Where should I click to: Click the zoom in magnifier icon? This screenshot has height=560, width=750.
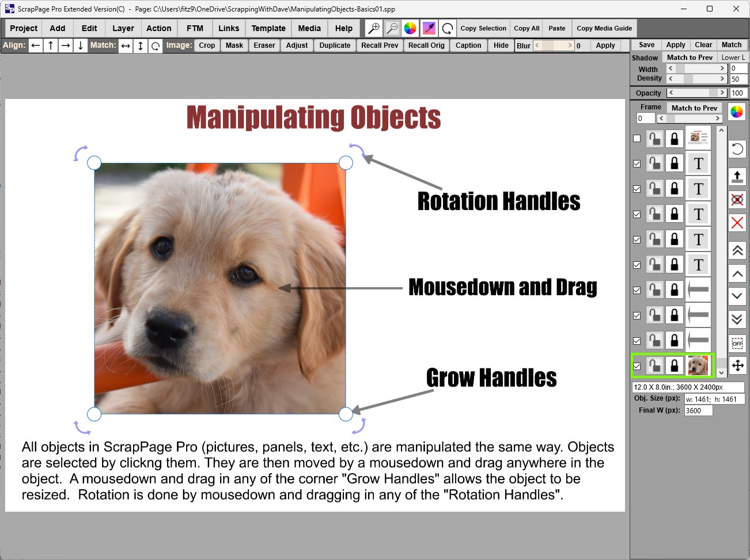pyautogui.click(x=374, y=28)
